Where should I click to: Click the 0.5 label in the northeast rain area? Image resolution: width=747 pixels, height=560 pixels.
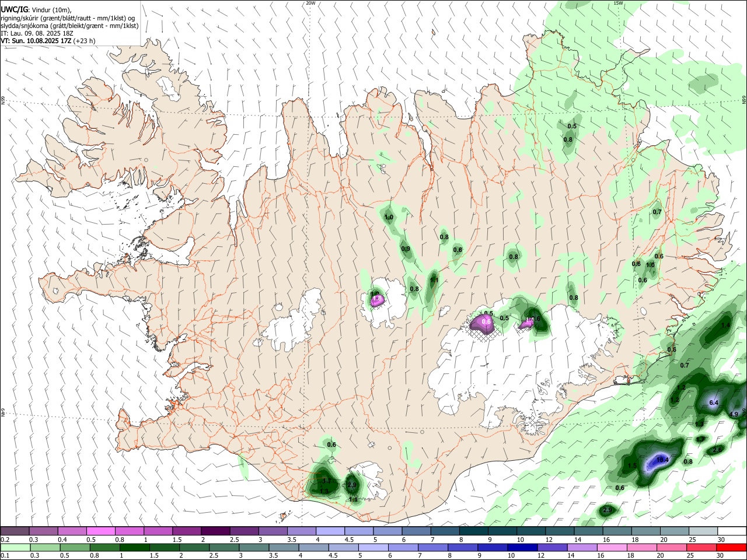[x=572, y=126]
